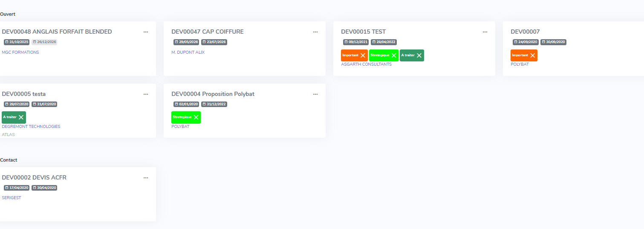Open the ellipsis menu on DEV00005 testa
The height and width of the screenshot is (229, 644).
click(x=146, y=94)
